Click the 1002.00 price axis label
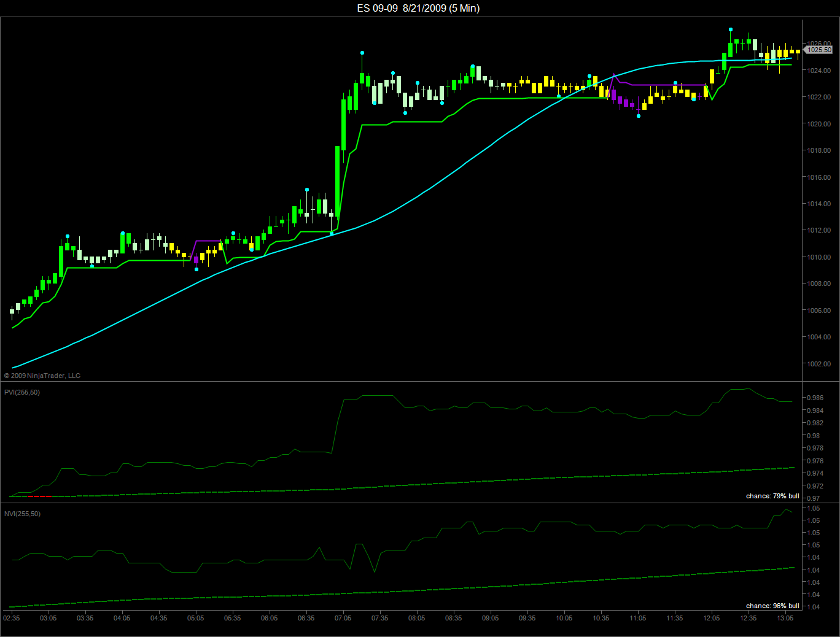Viewport: 840px width, 637px height. click(x=819, y=364)
